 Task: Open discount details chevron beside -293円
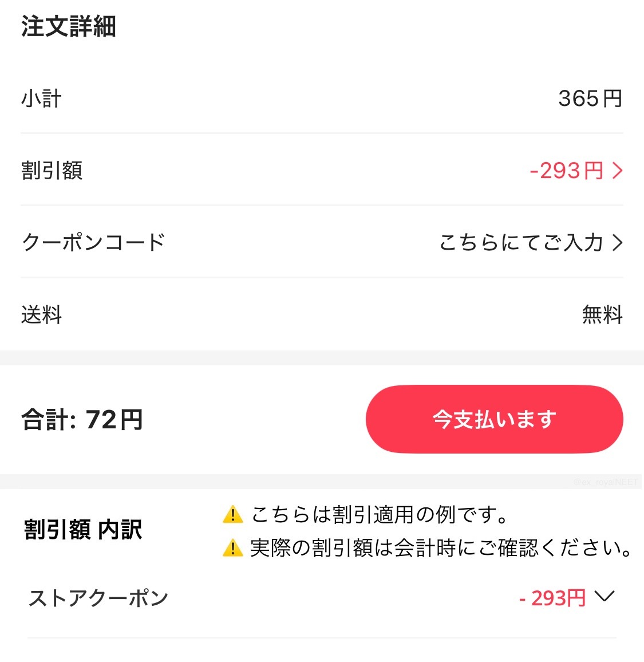618,171
